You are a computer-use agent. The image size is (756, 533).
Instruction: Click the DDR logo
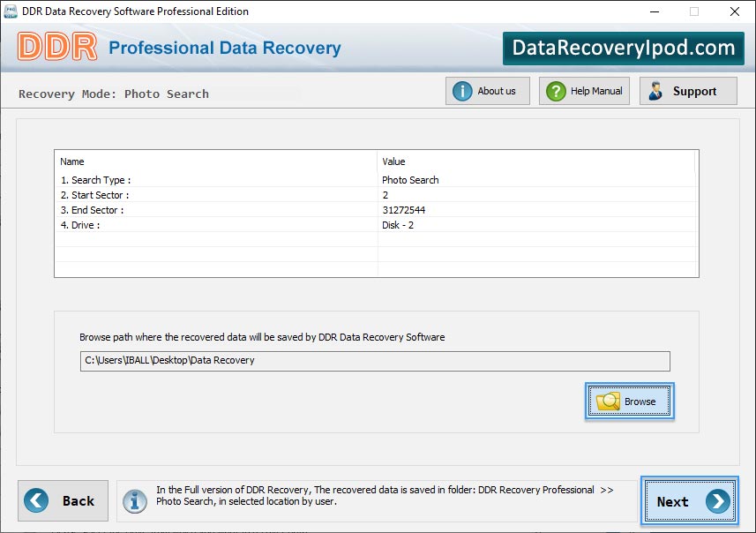(57, 47)
